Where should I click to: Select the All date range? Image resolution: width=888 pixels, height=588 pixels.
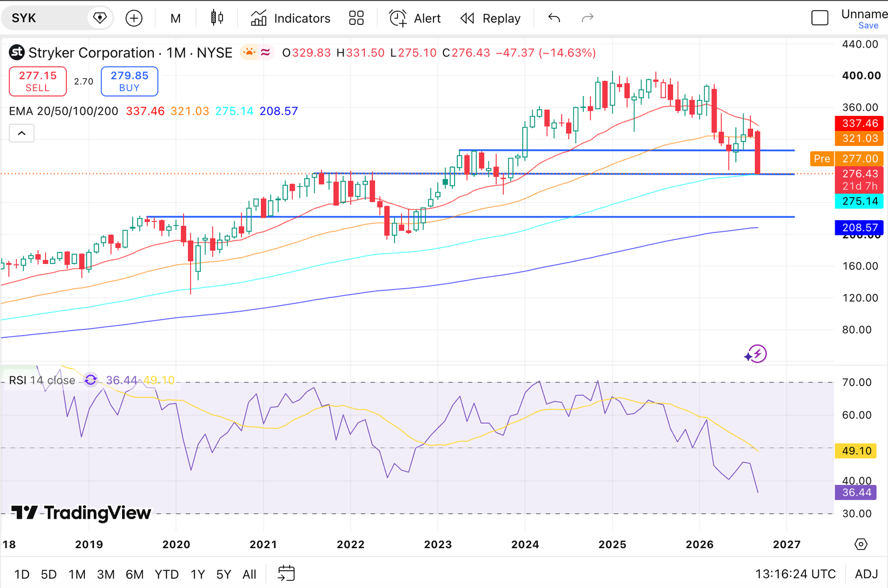249,574
